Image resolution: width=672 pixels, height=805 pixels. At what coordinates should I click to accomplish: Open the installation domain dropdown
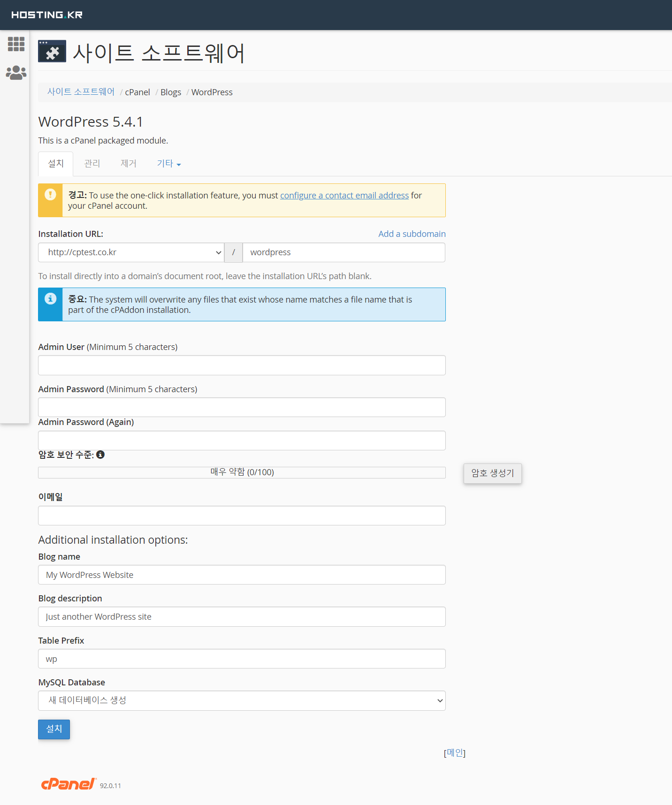click(131, 252)
